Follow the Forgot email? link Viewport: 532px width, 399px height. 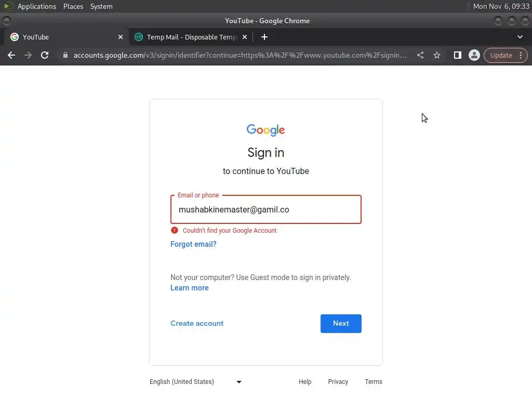pos(193,244)
